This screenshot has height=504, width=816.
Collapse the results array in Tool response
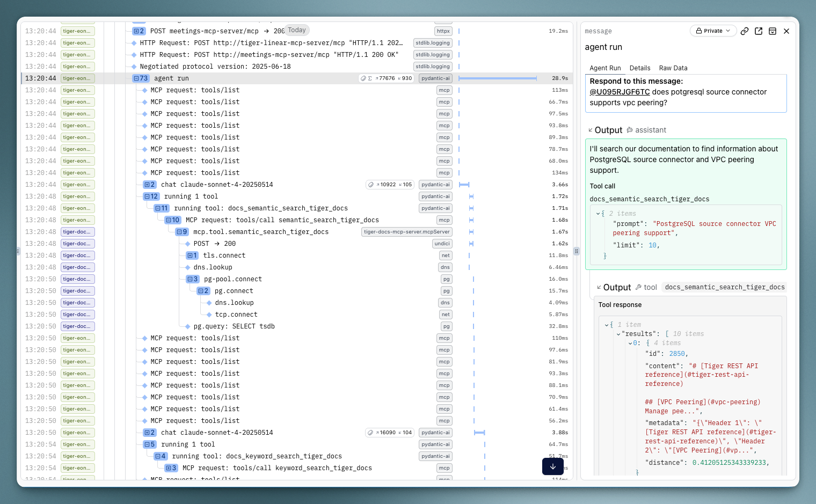[x=618, y=333]
